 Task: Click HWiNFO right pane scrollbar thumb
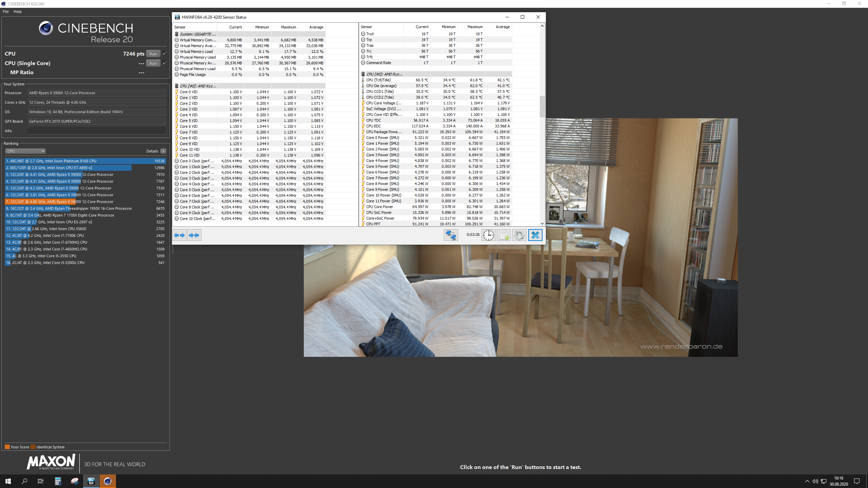pos(542,106)
